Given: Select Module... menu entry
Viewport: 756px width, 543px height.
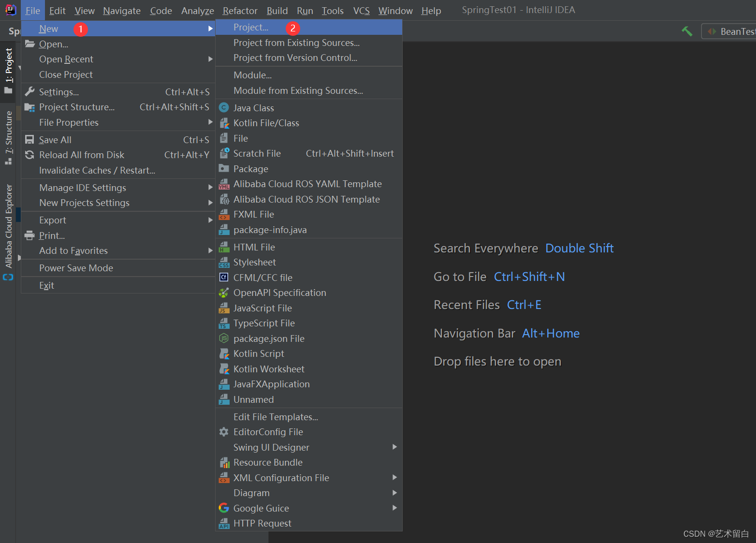Looking at the screenshot, I should 309,75.
